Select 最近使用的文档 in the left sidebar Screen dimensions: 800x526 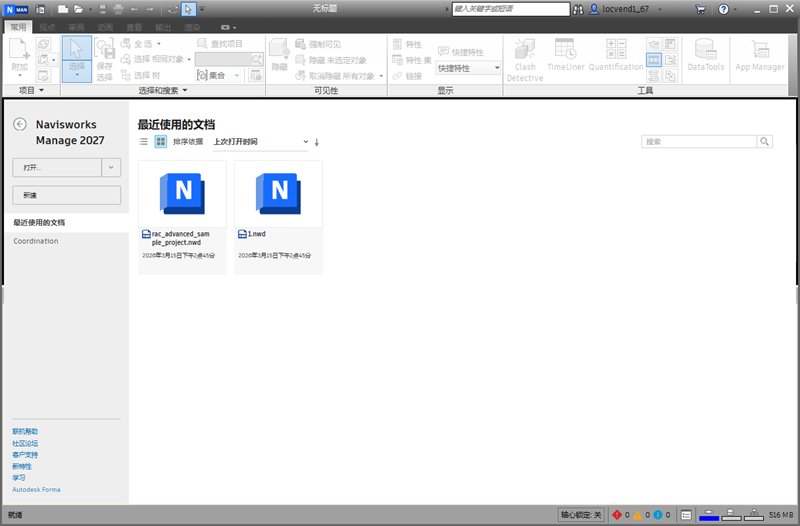66,222
